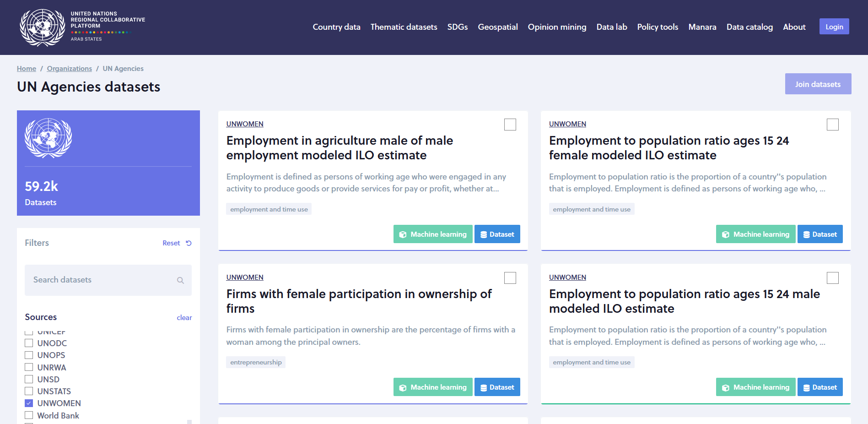Focus the Search datasets input field
This screenshot has height=424, width=868.
coord(101,280)
